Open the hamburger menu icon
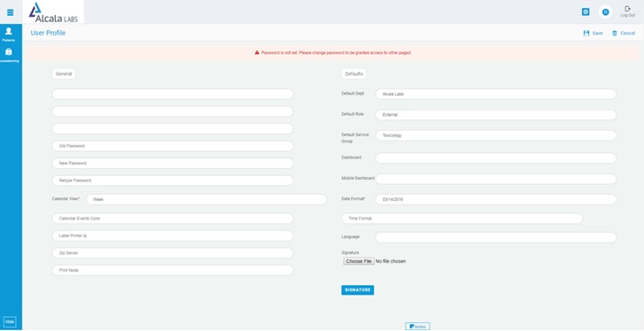This screenshot has height=331, width=644. (11, 12)
